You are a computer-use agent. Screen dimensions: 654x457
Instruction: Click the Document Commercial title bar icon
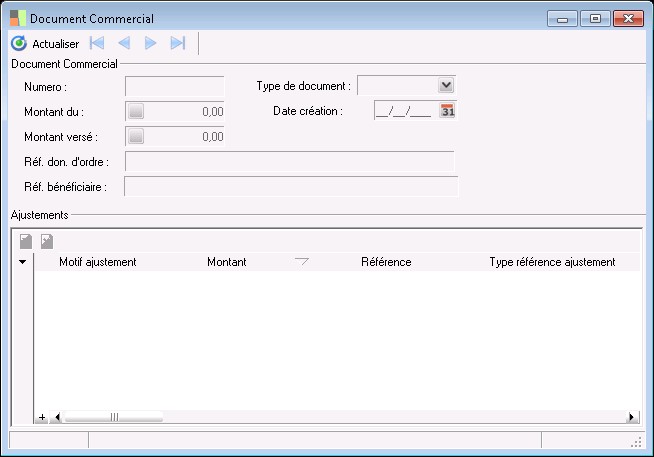18,18
